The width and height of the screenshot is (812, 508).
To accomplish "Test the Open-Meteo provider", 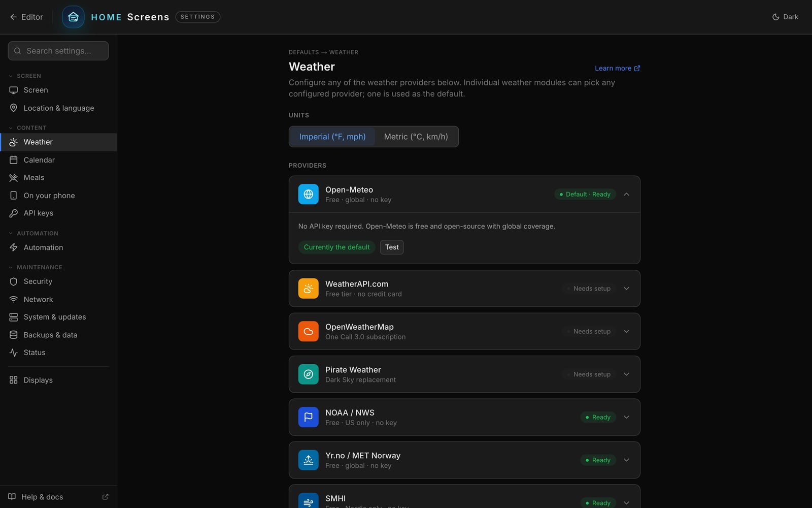I will coord(392,247).
